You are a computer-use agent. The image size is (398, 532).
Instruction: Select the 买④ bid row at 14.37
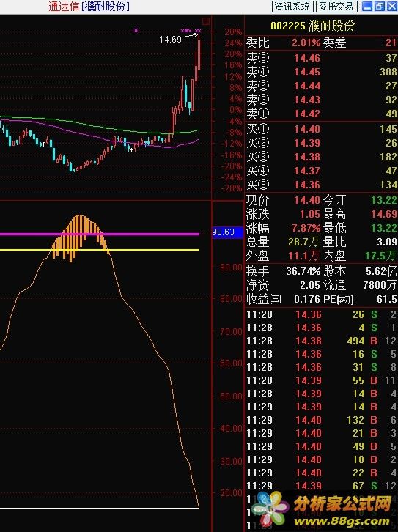click(321, 171)
